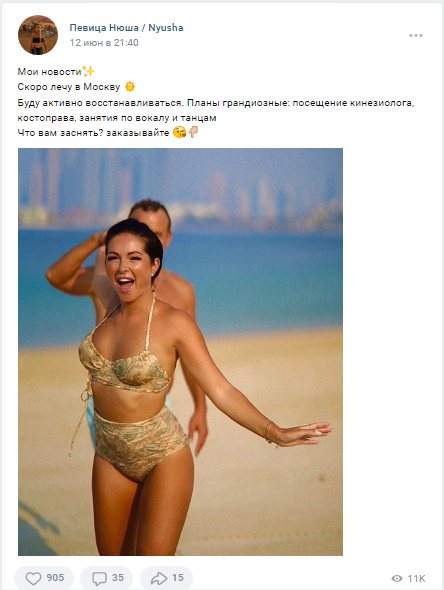Enlarge the attached beach photo
Screen dimensions: 444x590
point(180,352)
